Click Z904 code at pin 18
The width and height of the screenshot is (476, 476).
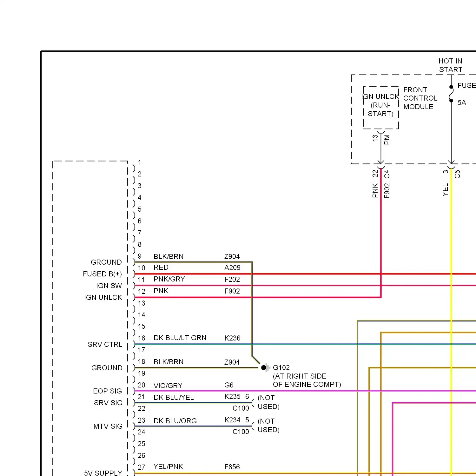pyautogui.click(x=232, y=362)
